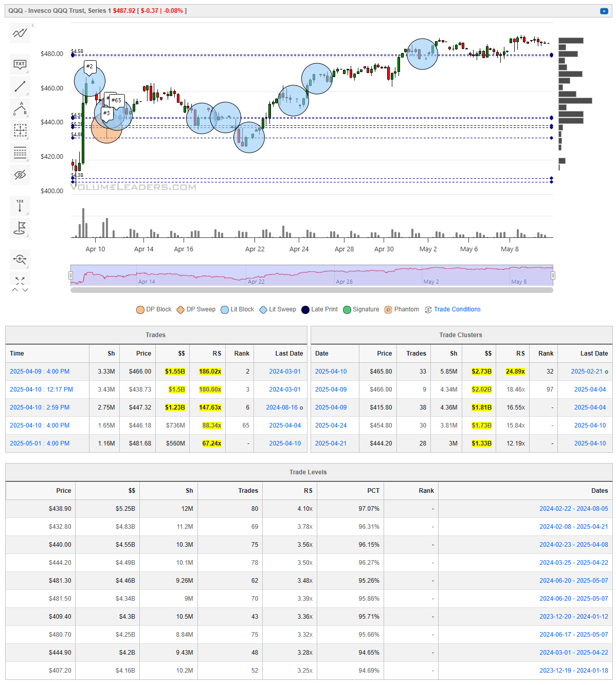Screen dimensions: 616x685
Task: Toggle the Lit Block legend series
Action: [x=238, y=309]
